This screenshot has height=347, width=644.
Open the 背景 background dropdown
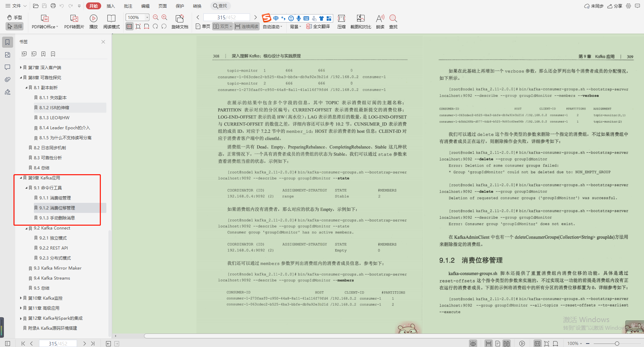pyautogui.click(x=295, y=27)
